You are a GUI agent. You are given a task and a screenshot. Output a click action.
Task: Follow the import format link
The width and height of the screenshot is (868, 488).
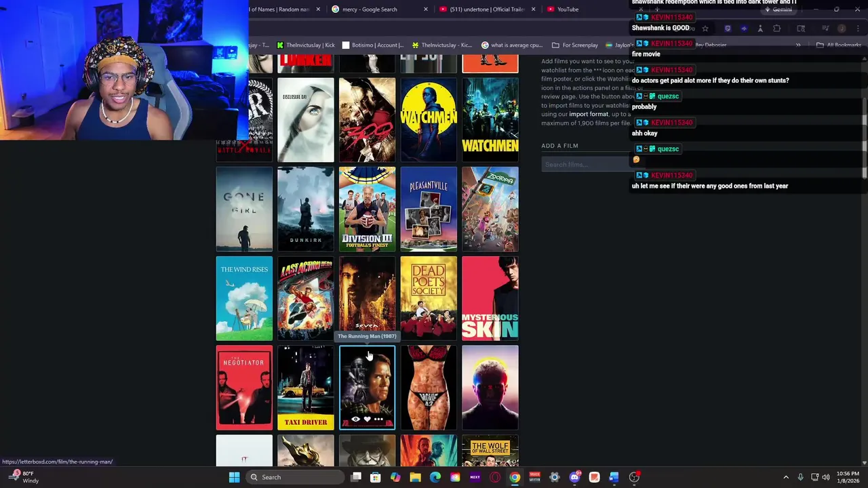click(x=589, y=114)
